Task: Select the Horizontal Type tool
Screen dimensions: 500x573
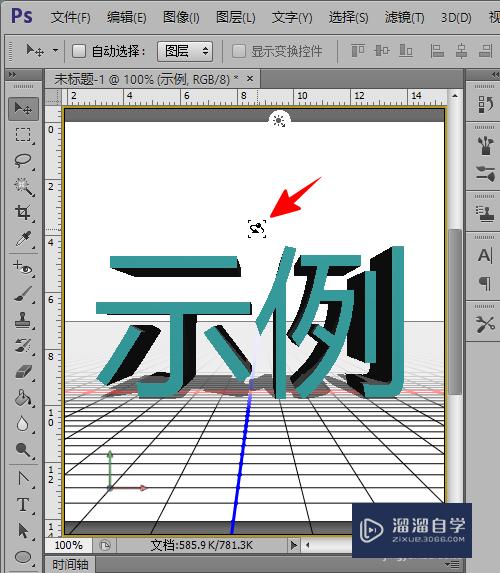Action: [23, 505]
